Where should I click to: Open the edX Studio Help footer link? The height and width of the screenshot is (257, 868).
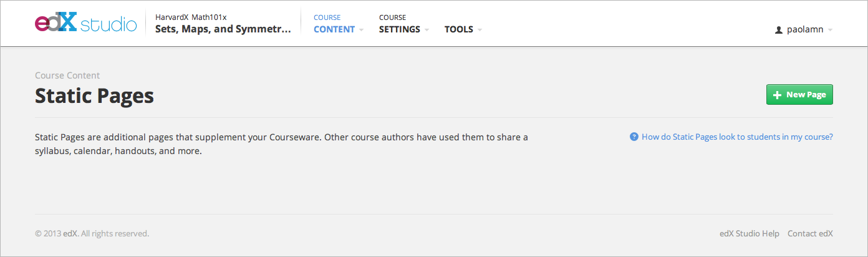749,233
